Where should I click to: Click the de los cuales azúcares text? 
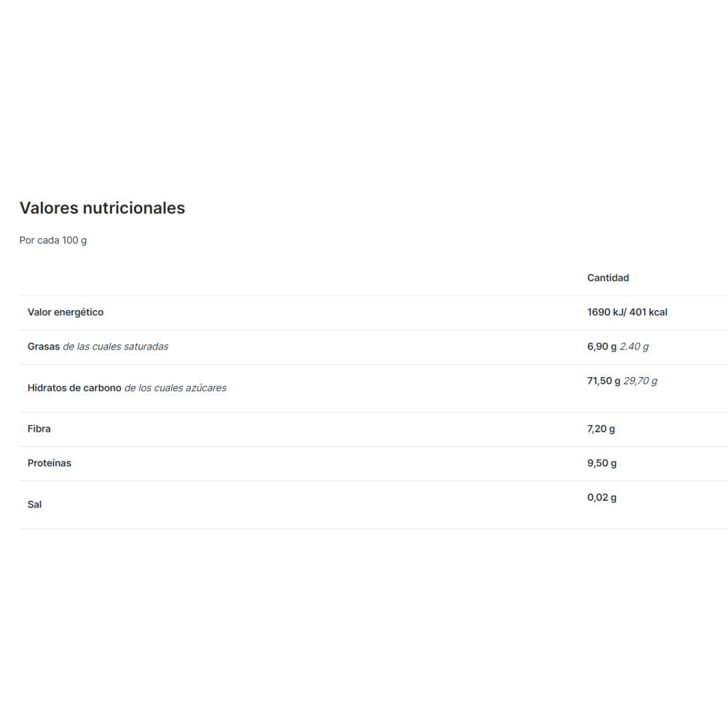[175, 388]
